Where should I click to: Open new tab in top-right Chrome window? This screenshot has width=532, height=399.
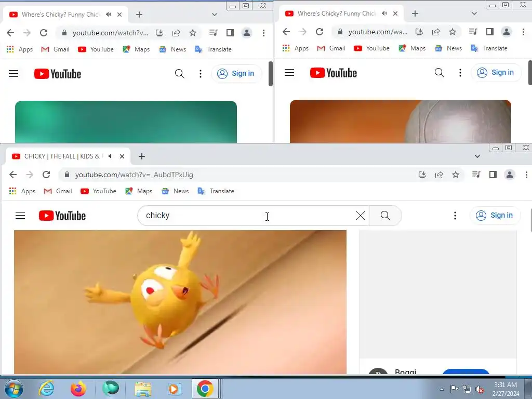coord(415,14)
